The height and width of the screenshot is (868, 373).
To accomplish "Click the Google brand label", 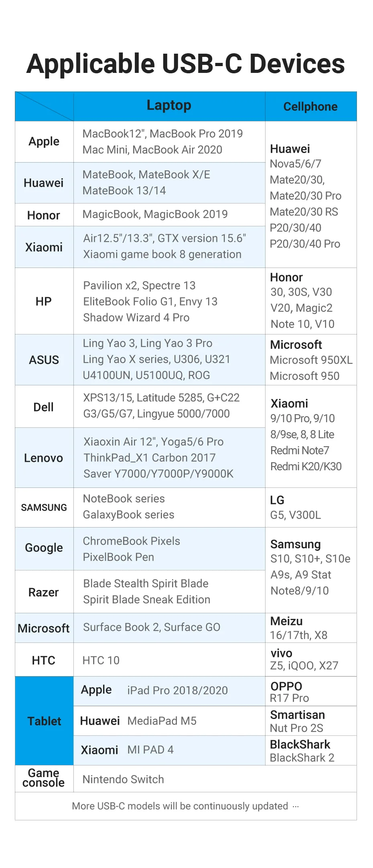I will click(44, 548).
